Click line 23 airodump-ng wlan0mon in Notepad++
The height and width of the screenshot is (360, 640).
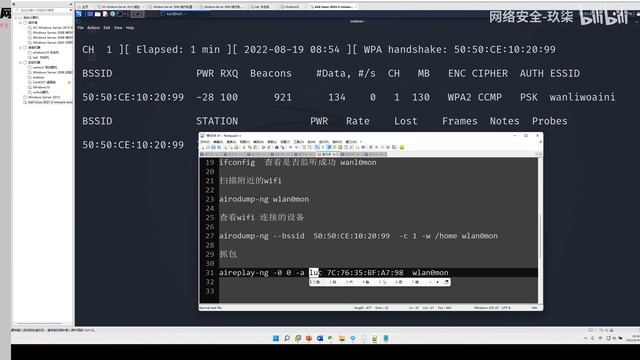pos(264,199)
